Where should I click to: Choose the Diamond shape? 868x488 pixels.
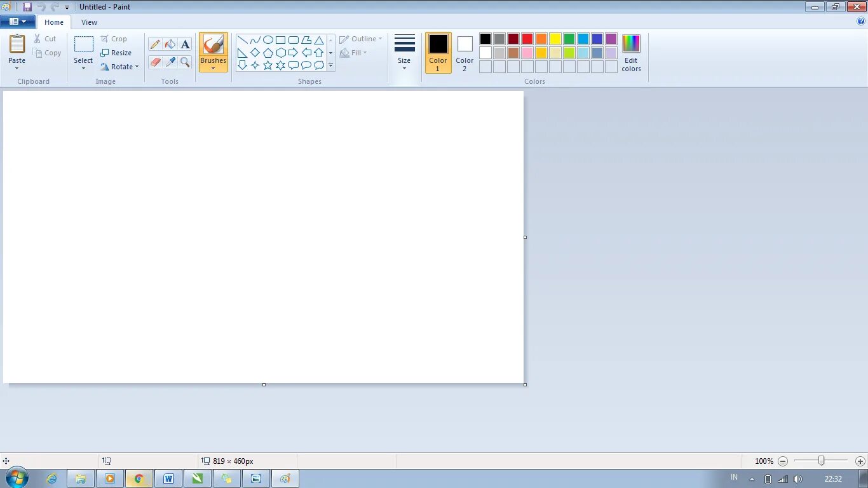[x=255, y=53]
